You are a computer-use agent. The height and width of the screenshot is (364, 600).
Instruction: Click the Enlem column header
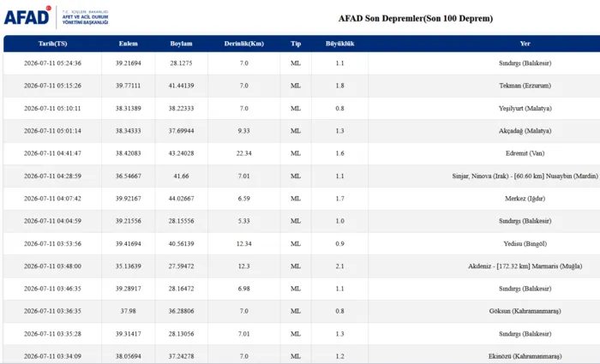[129, 44]
